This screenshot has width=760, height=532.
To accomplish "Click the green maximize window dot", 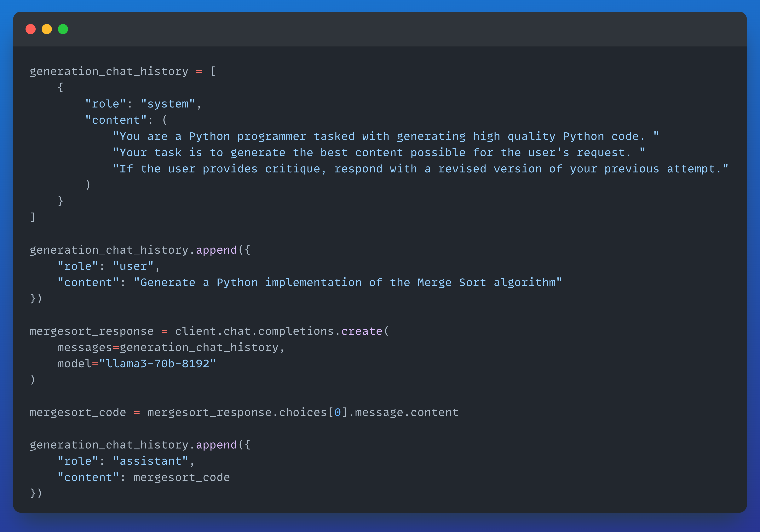I will coord(63,29).
